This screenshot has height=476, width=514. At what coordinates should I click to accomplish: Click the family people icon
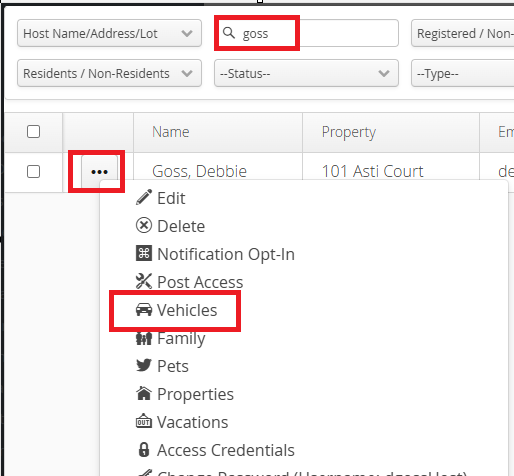pyautogui.click(x=144, y=338)
